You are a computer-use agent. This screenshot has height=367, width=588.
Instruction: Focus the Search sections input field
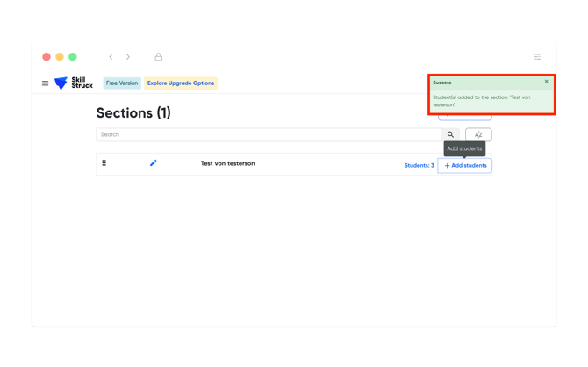click(269, 135)
